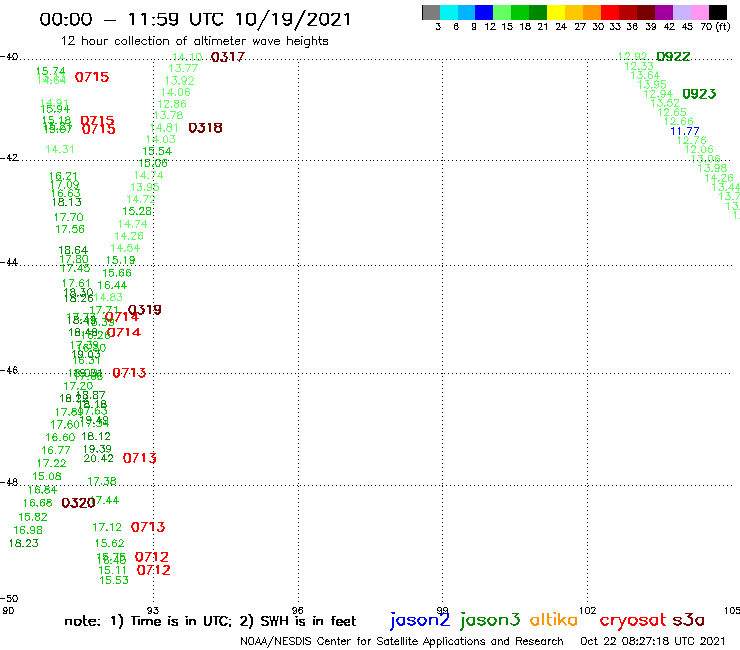Pick the black swatch at the scale's end
740x650 pixels.
(718, 12)
